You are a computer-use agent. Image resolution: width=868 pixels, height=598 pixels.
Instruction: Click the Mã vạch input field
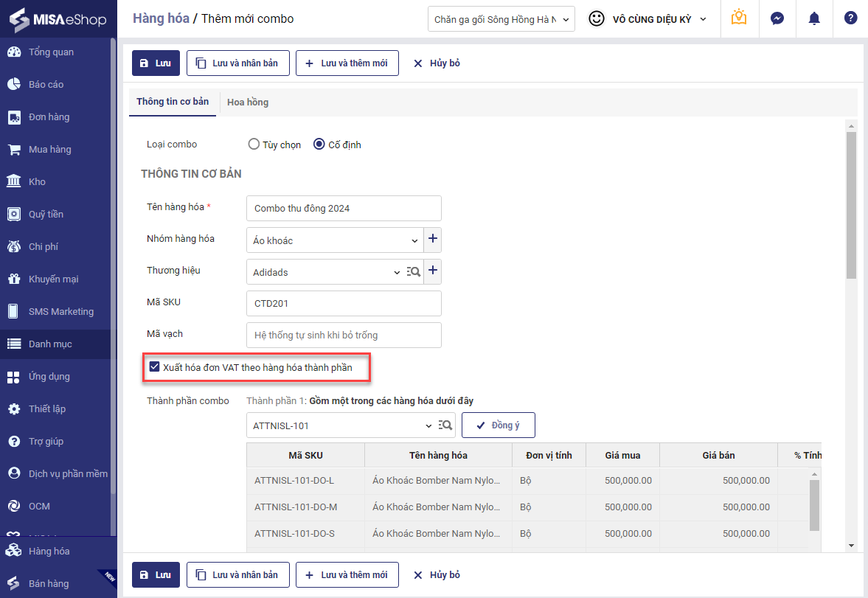(x=344, y=335)
